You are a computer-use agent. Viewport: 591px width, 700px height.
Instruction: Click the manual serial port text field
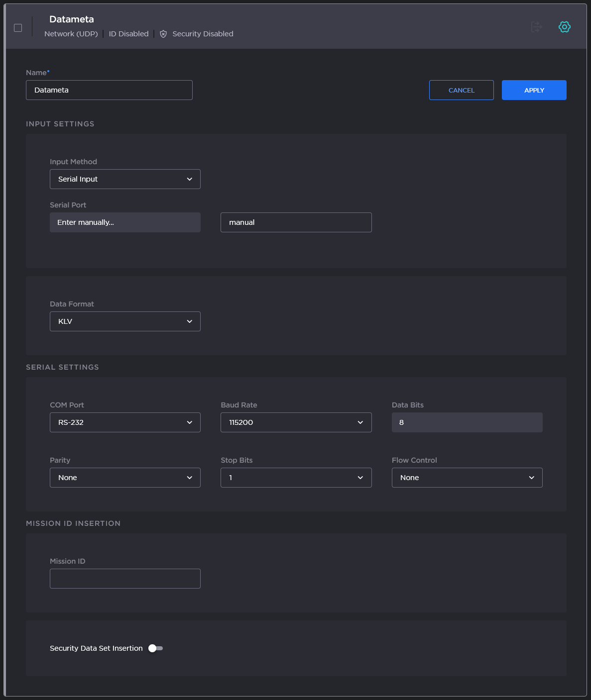coord(296,222)
